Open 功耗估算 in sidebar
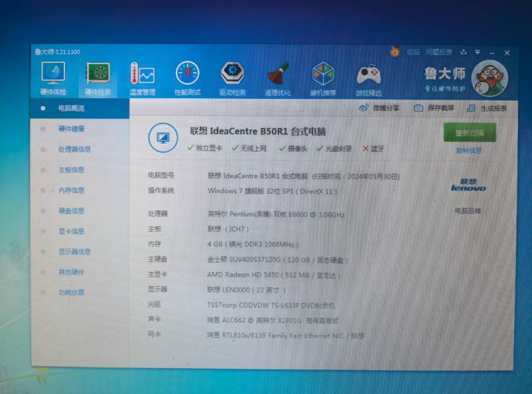 pos(71,292)
